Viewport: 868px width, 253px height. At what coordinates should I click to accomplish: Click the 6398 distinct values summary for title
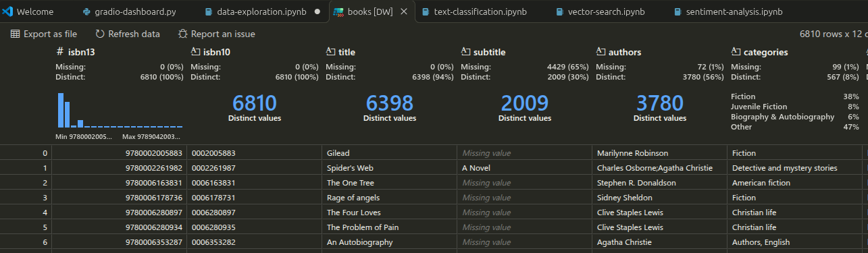(x=389, y=108)
